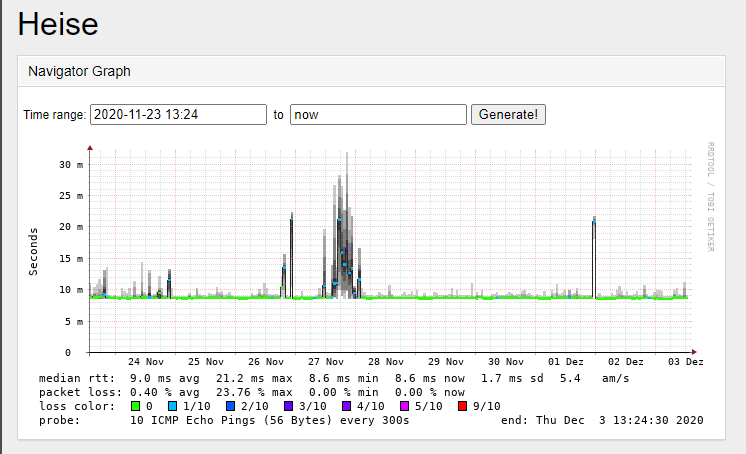This screenshot has width=746, height=454.
Task: Click the purple 4/10 loss swatch
Action: 346,406
